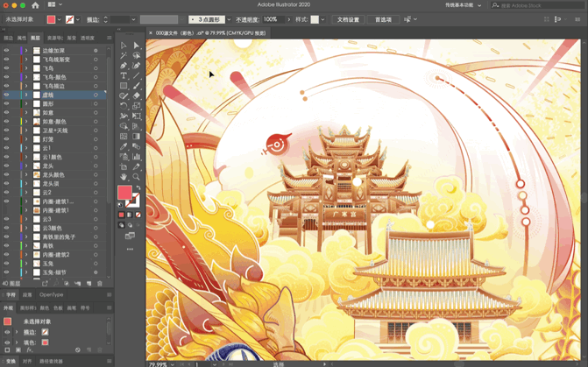Open the 样式 style dropdown
The width and height of the screenshot is (588, 367).
tap(322, 19)
